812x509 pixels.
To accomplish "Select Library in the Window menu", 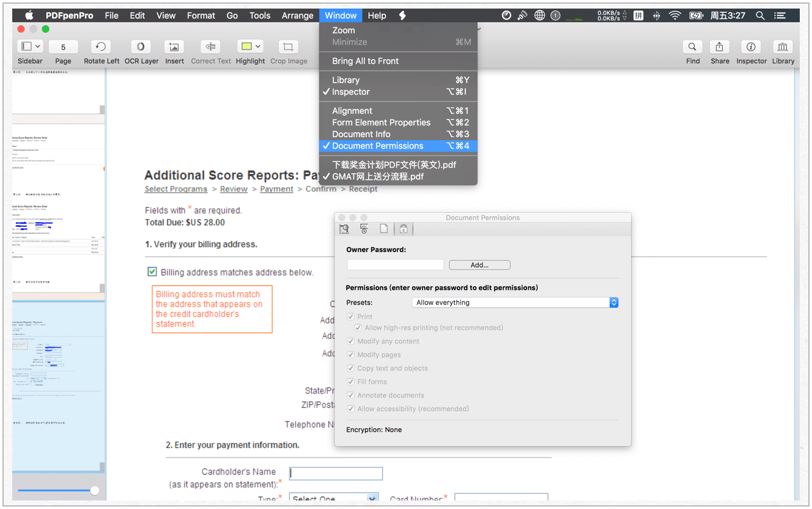I will click(x=398, y=80).
